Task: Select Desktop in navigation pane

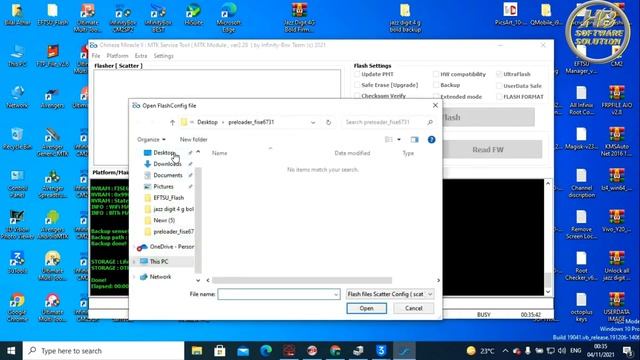Action: [164, 153]
